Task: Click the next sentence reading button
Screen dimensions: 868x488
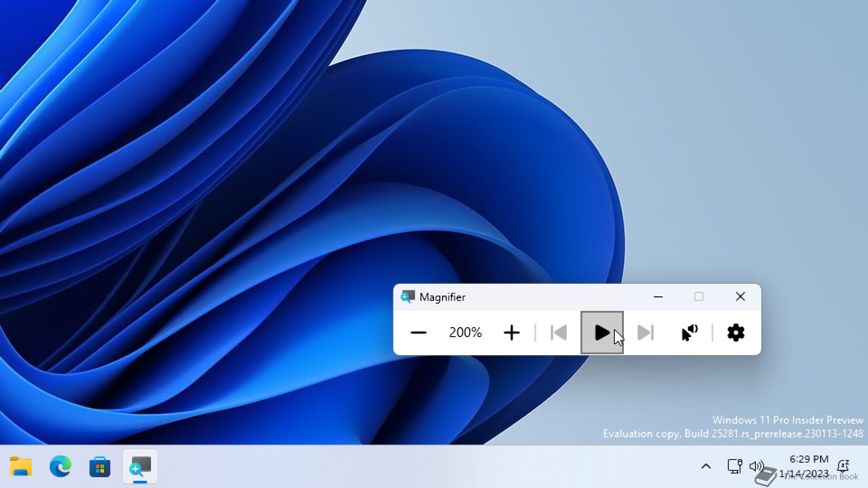Action: point(645,333)
